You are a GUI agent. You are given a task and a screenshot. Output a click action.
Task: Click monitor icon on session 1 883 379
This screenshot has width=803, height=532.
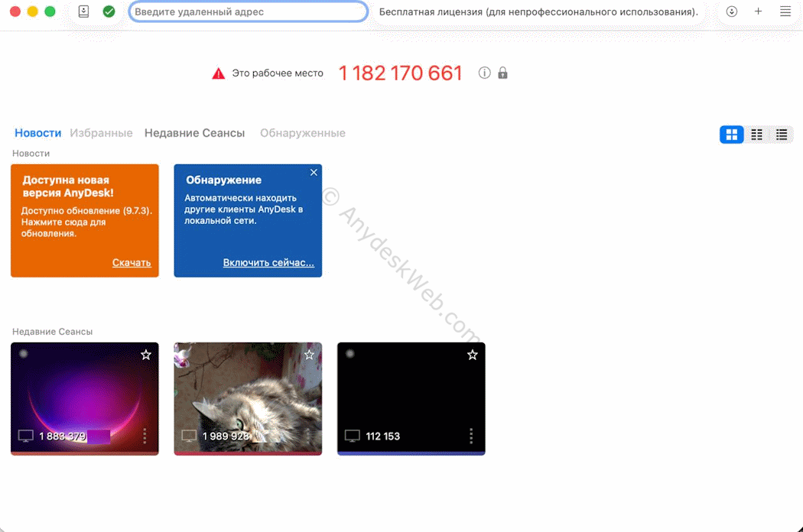[x=25, y=436]
